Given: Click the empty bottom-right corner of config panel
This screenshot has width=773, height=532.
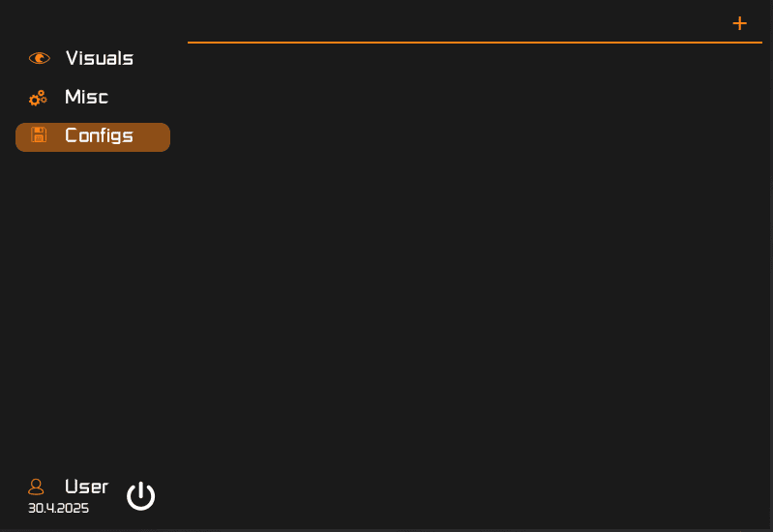Looking at the screenshot, I should tap(735, 503).
